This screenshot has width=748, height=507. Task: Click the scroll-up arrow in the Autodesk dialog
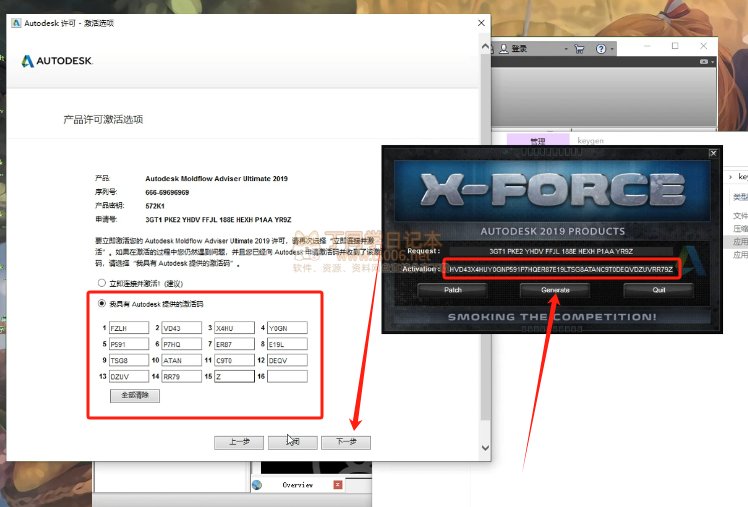[x=486, y=46]
